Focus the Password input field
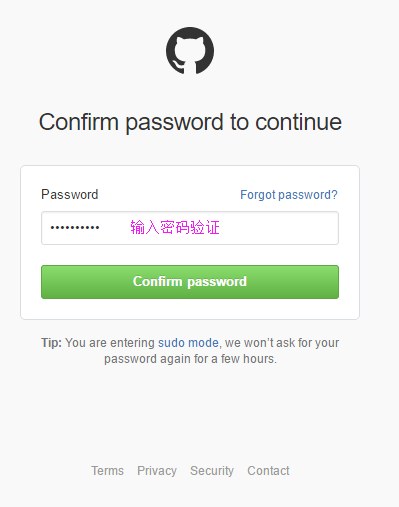 pos(190,228)
